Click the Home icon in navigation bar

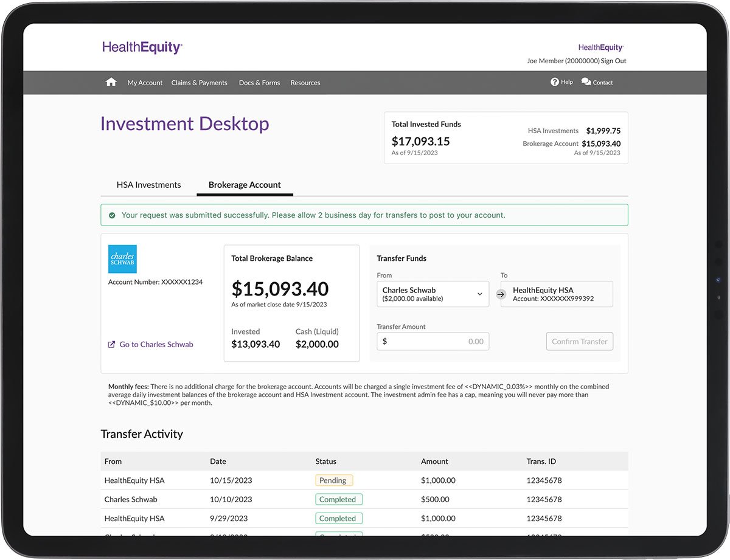coord(111,82)
